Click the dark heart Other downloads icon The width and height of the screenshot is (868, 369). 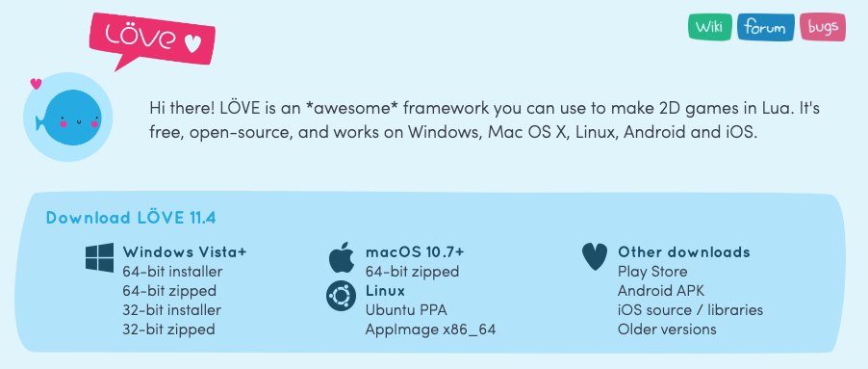point(595,257)
